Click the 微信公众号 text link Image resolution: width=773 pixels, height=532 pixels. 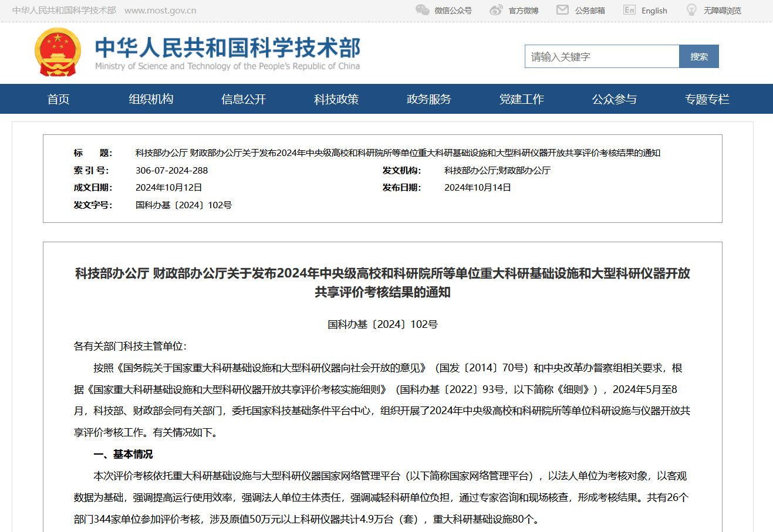453,11
